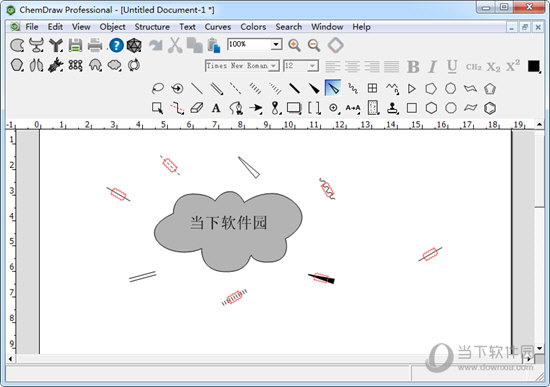Select the Multiple Bonds tool
The height and width of the screenshot is (387, 550).
217,88
